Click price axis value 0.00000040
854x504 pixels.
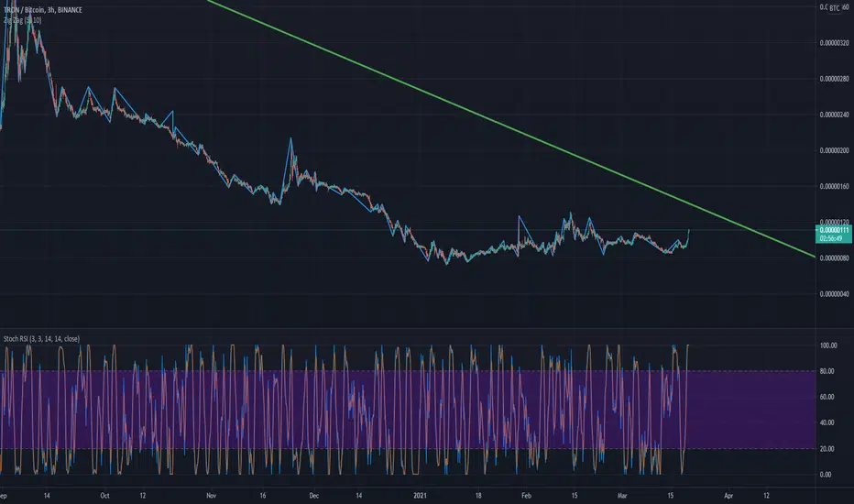834,294
